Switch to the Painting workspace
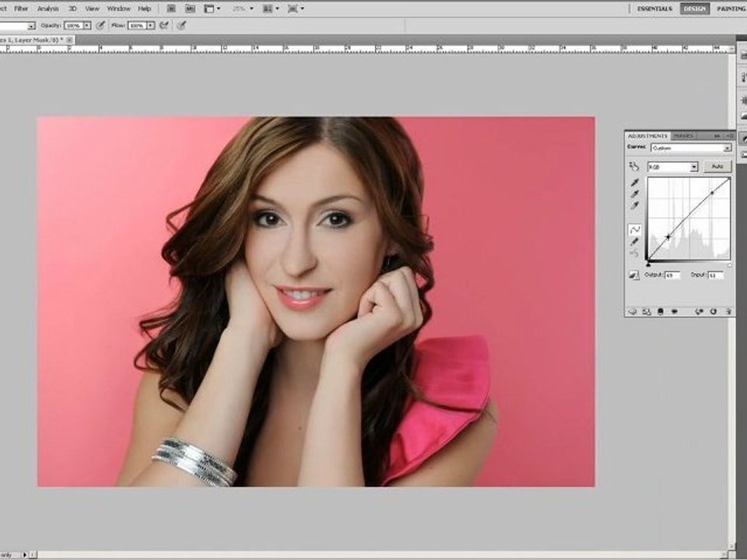The image size is (747, 560). tap(731, 9)
